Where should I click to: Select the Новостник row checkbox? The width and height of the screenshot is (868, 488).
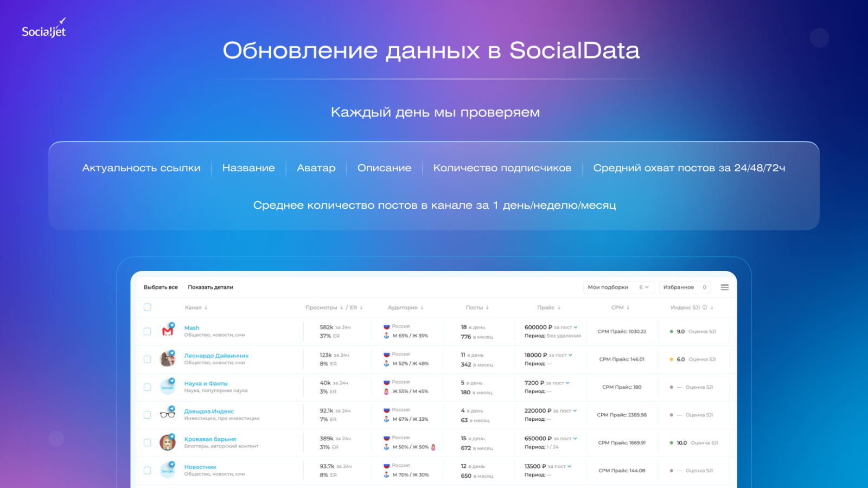tap(147, 471)
